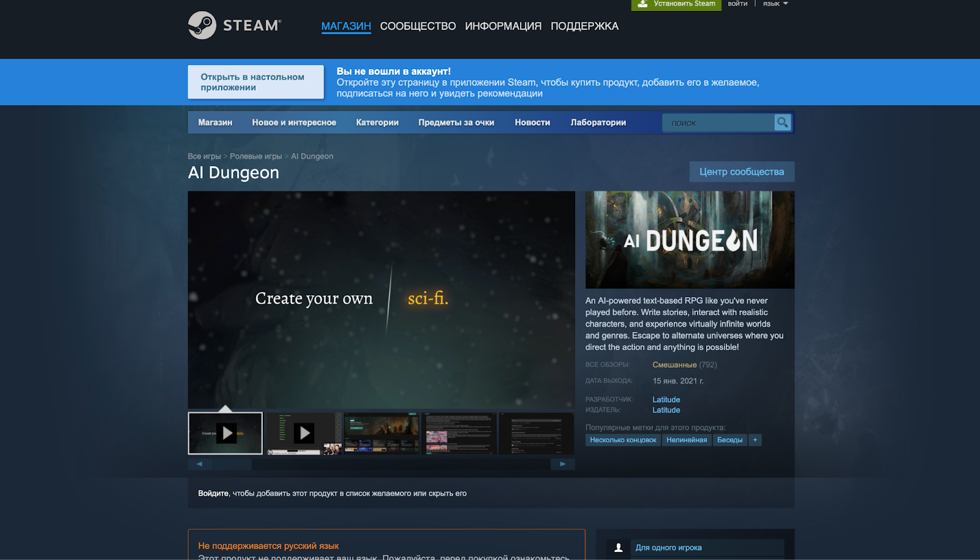Open the СООБЩЕСТВО top menu

pyautogui.click(x=418, y=26)
